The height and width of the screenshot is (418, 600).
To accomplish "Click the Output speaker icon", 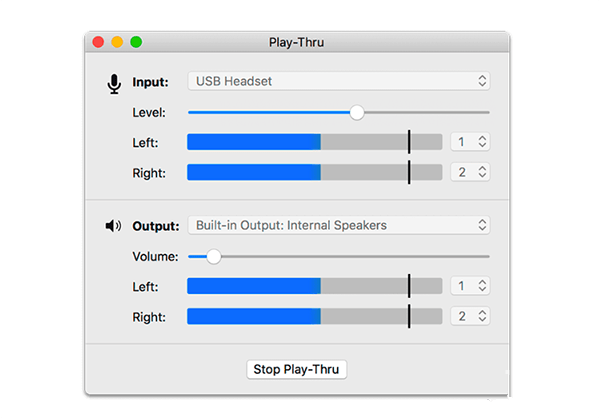I will pos(113,226).
